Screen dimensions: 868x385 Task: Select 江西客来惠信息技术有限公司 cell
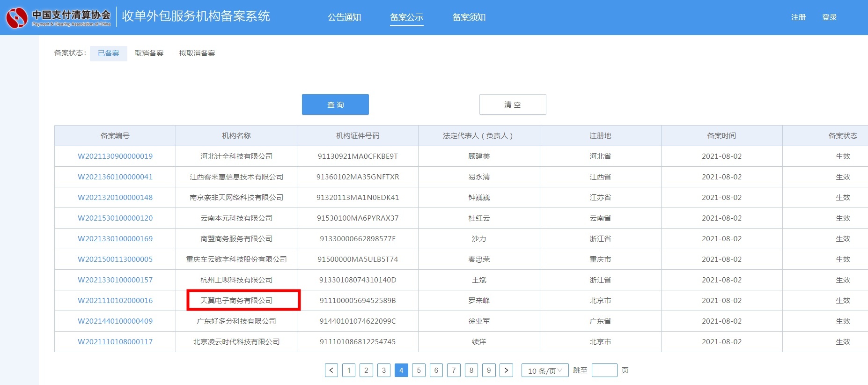[x=236, y=177]
